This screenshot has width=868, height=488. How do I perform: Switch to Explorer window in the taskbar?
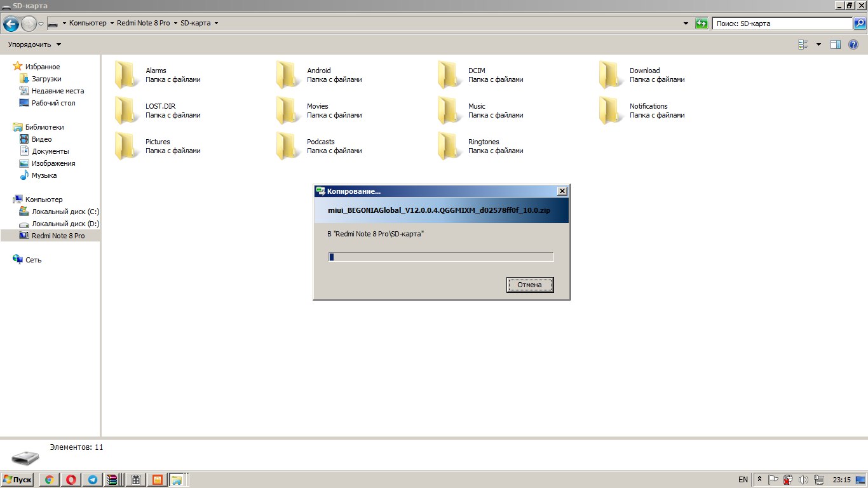coord(176,480)
